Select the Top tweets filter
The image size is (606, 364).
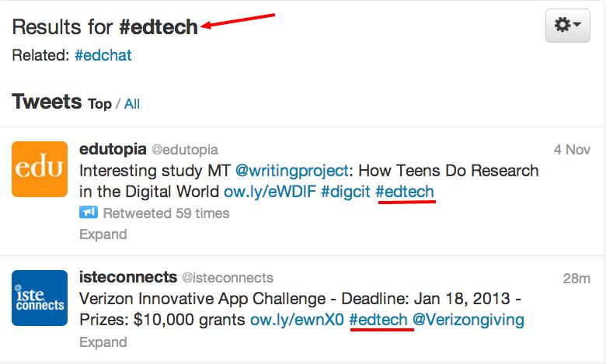tap(99, 104)
